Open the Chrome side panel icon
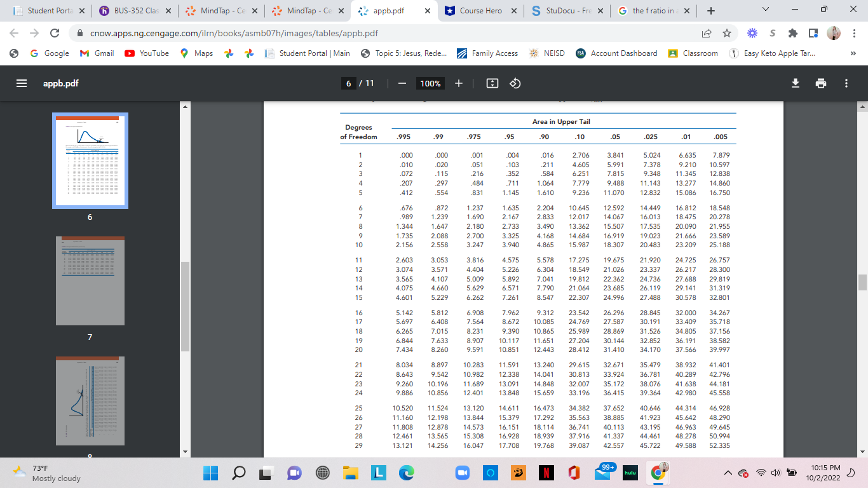 coord(813,33)
